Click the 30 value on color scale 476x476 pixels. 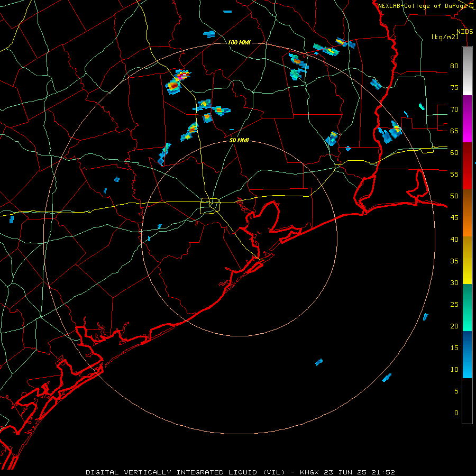click(x=454, y=282)
